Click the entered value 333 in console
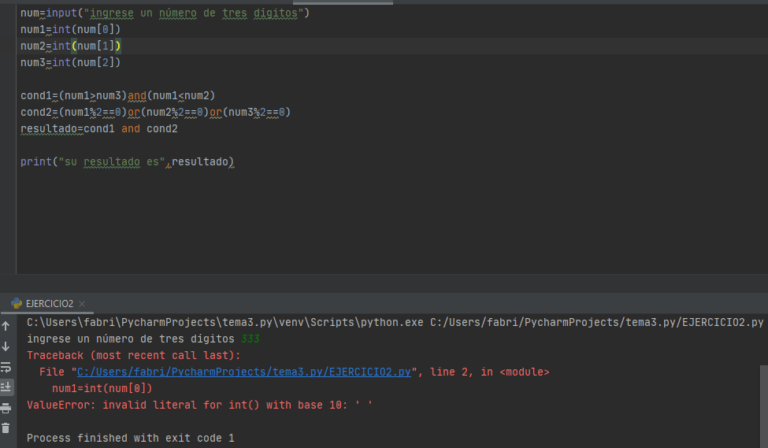Image resolution: width=768 pixels, height=448 pixels. click(x=250, y=339)
